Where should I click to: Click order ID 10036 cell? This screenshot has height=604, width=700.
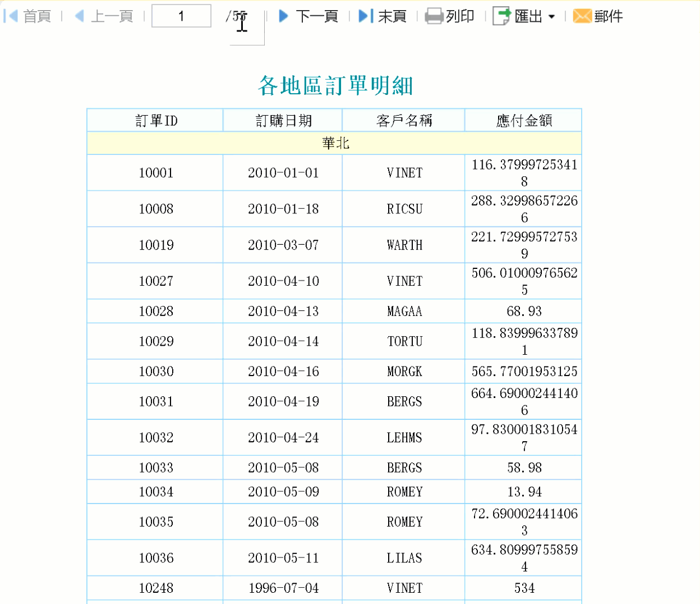click(155, 558)
